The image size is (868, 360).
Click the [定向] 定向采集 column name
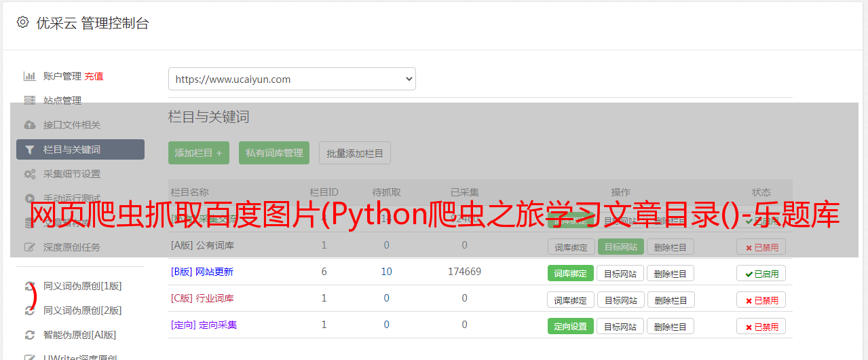204,325
